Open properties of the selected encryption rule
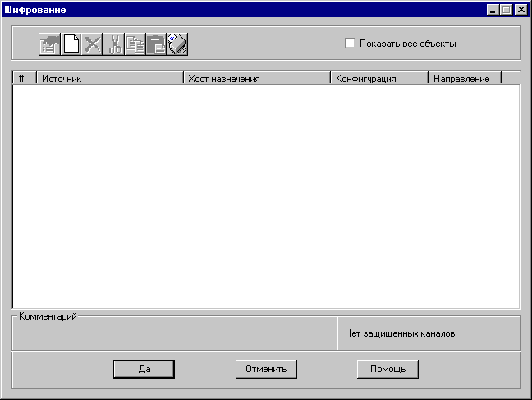Viewport: 532px width, 400px height. point(50,44)
